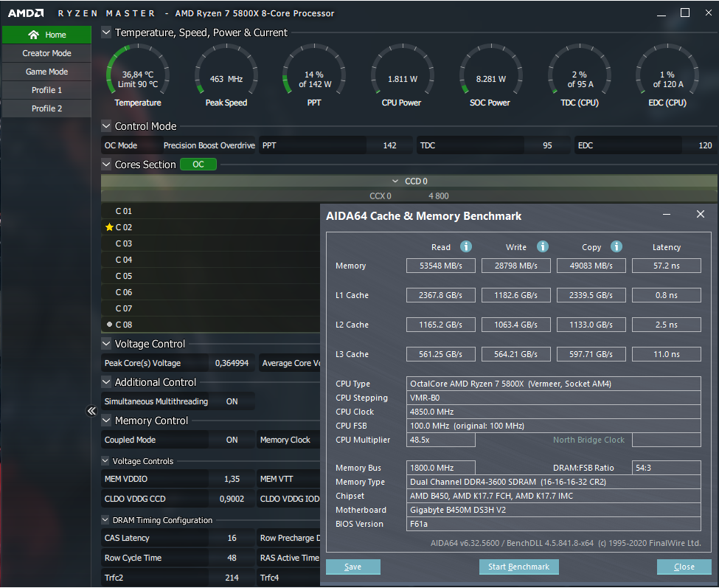719x588 pixels.
Task: Click the Memory Read 53548 MB/s cell
Action: pyautogui.click(x=441, y=266)
